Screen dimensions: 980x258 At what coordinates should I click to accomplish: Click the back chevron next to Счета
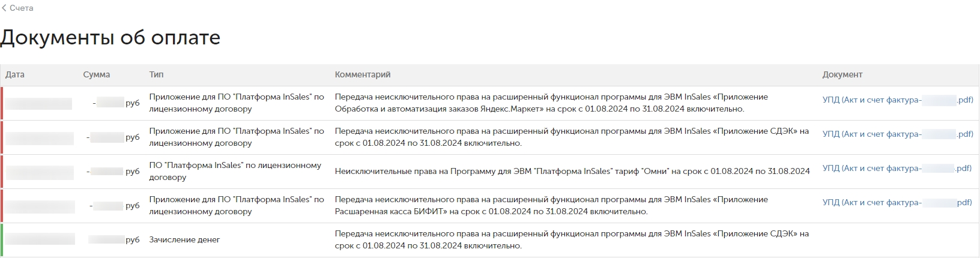coord(4,8)
